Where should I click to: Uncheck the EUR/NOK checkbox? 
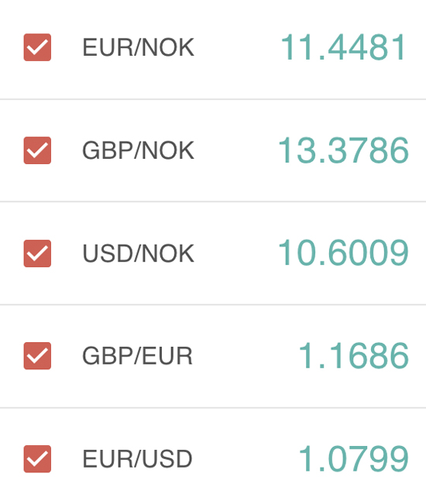pyautogui.click(x=37, y=47)
